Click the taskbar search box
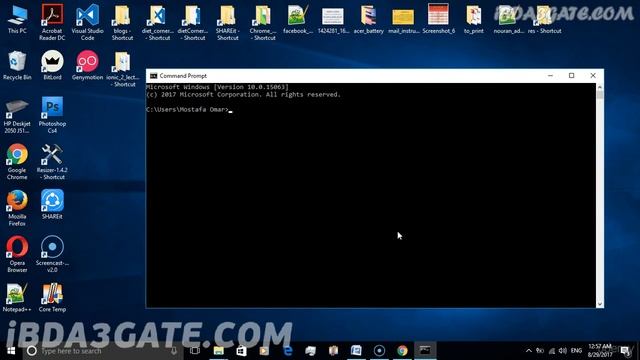 [103, 351]
